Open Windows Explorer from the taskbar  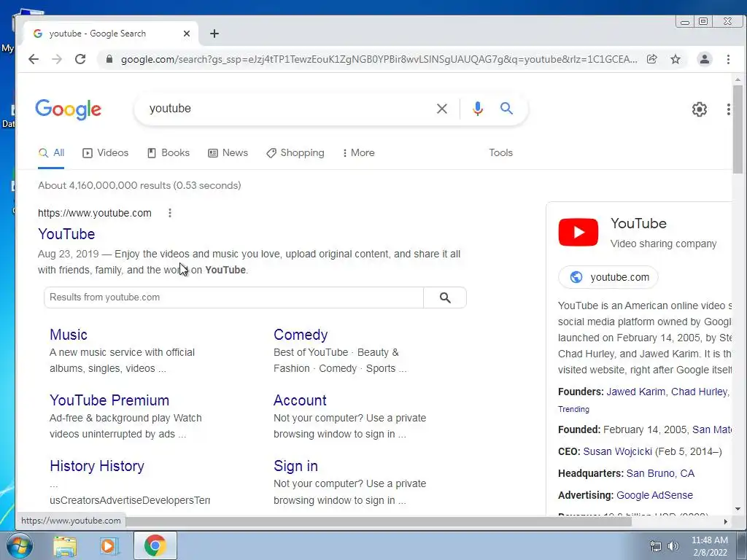tap(65, 546)
